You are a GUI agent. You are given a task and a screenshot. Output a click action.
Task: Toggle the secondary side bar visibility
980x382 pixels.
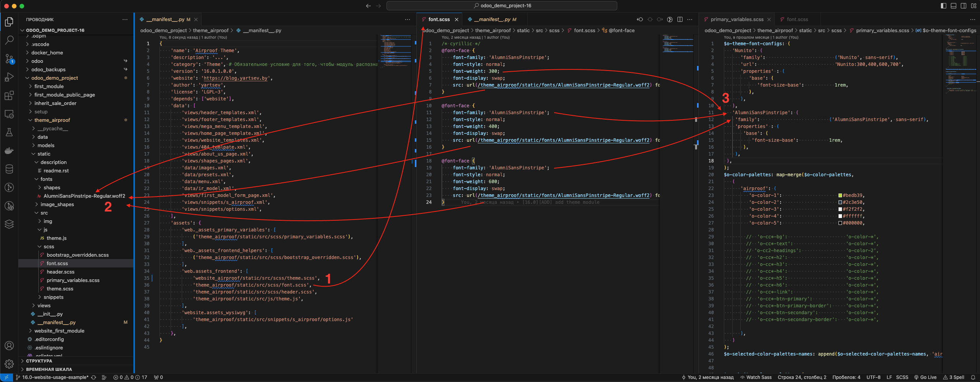click(964, 6)
